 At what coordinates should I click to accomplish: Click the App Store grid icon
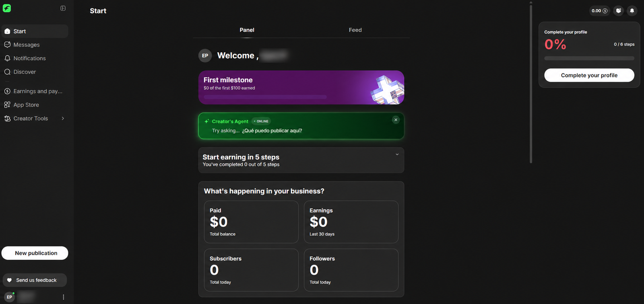click(7, 105)
